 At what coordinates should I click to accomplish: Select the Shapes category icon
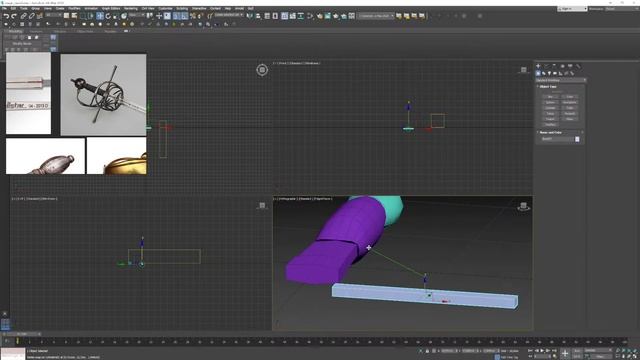(544, 73)
